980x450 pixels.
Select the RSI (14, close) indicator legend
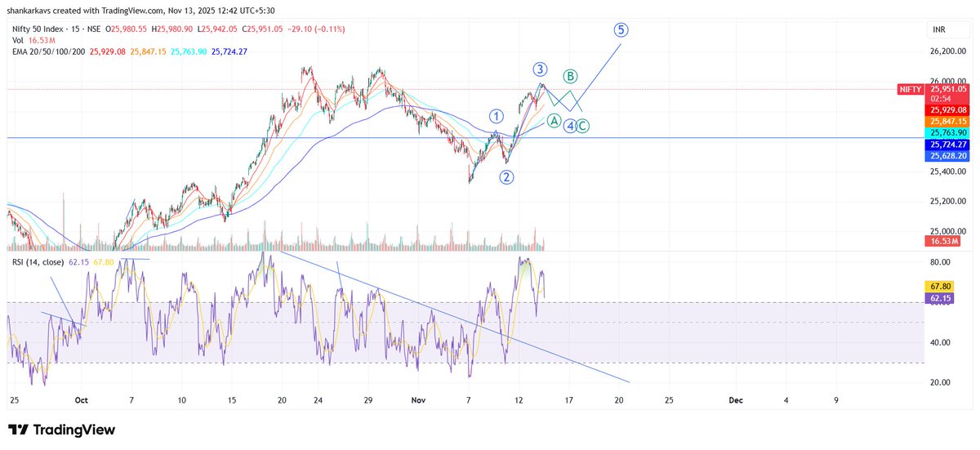click(x=37, y=261)
